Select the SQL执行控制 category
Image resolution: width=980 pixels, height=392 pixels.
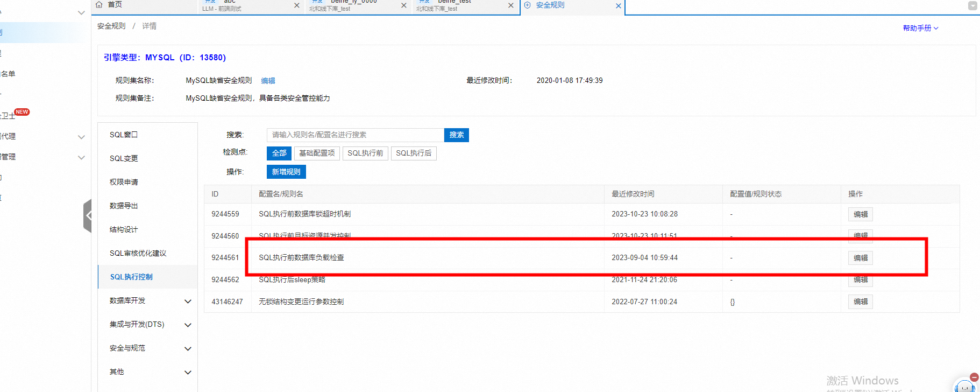click(x=147, y=277)
